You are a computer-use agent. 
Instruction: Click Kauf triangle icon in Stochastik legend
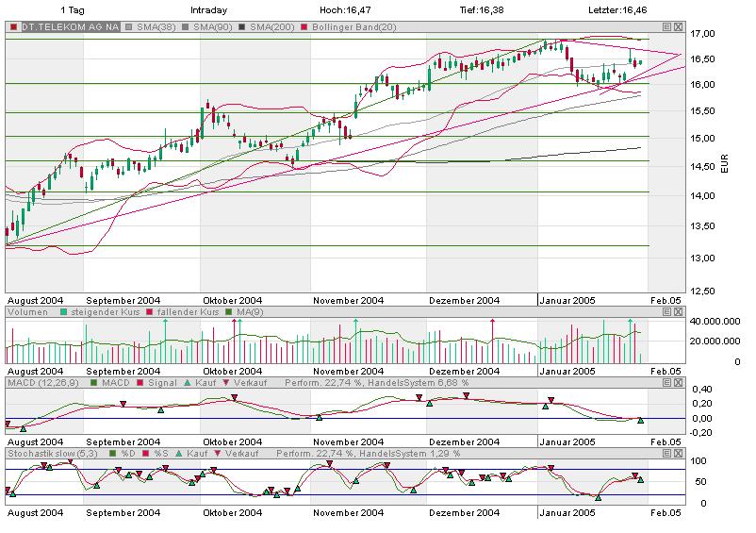[x=179, y=454]
